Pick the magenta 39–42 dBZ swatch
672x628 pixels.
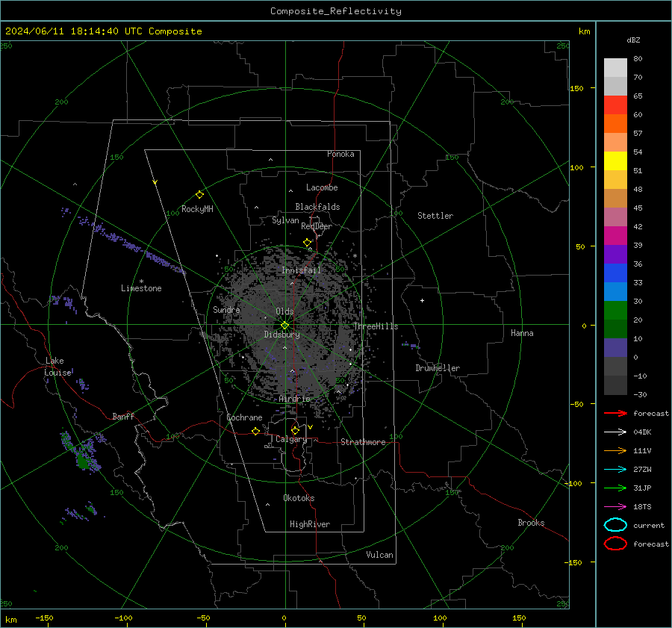coord(615,236)
